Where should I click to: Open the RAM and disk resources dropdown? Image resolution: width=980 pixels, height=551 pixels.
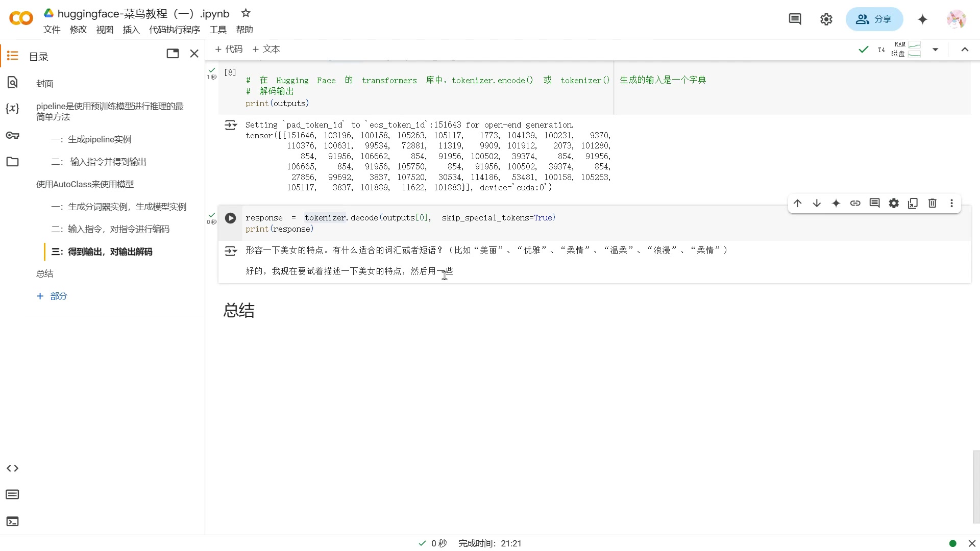(936, 49)
